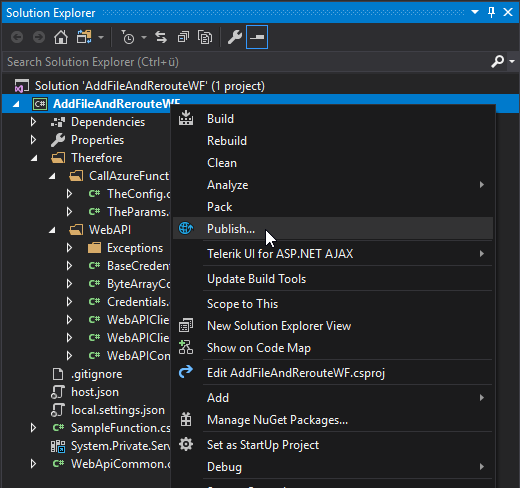Open the search options dropdown arrow
Screen dimensions: 520x488
pos(512,62)
